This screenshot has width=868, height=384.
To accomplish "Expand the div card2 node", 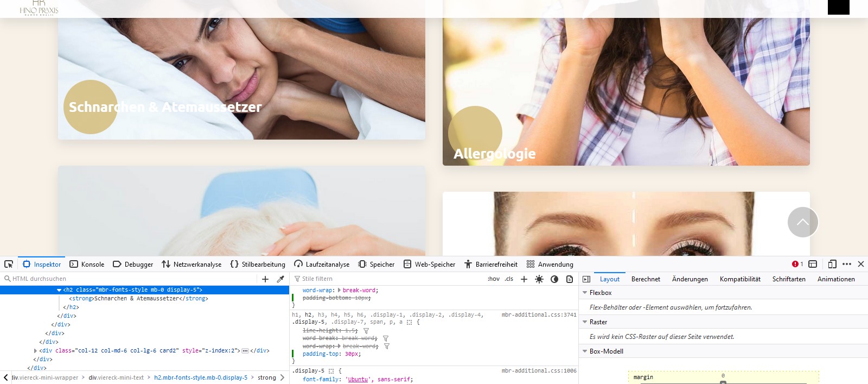I will 36,351.
